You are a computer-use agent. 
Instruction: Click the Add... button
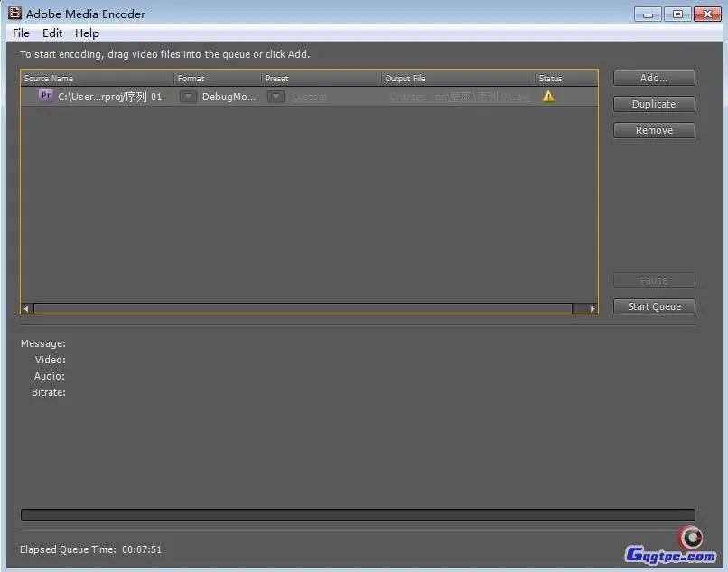click(654, 78)
